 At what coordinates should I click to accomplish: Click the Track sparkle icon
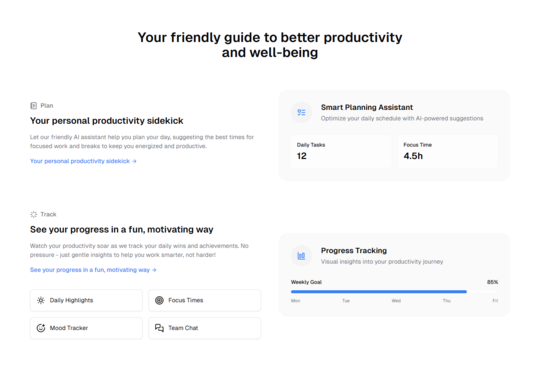tap(33, 214)
